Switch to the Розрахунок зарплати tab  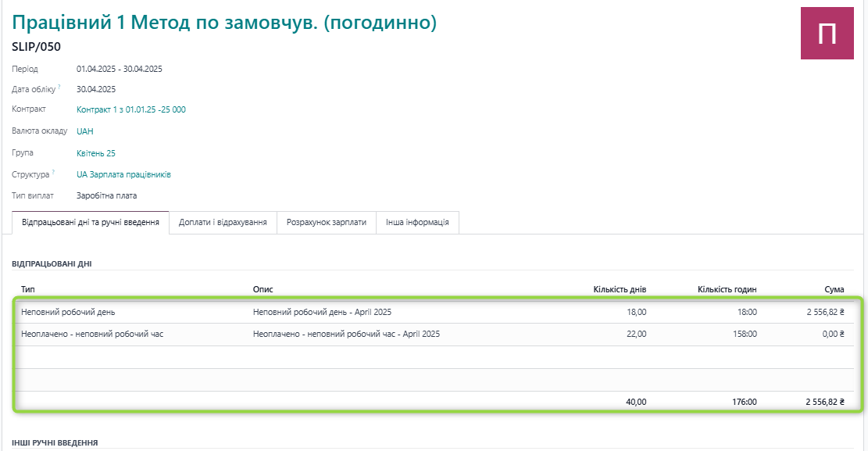pos(326,223)
